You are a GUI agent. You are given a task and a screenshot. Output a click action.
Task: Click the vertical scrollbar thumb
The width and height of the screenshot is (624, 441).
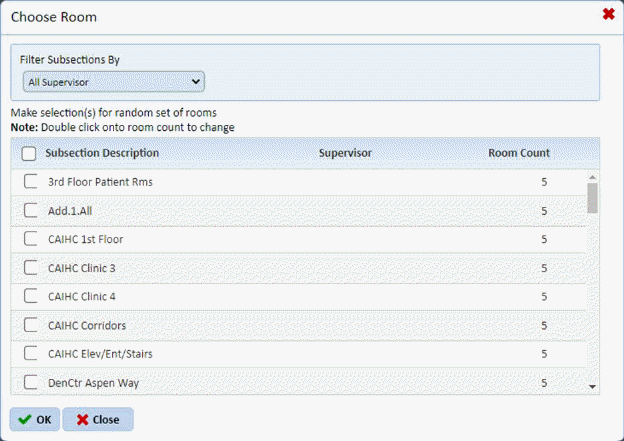(x=592, y=198)
